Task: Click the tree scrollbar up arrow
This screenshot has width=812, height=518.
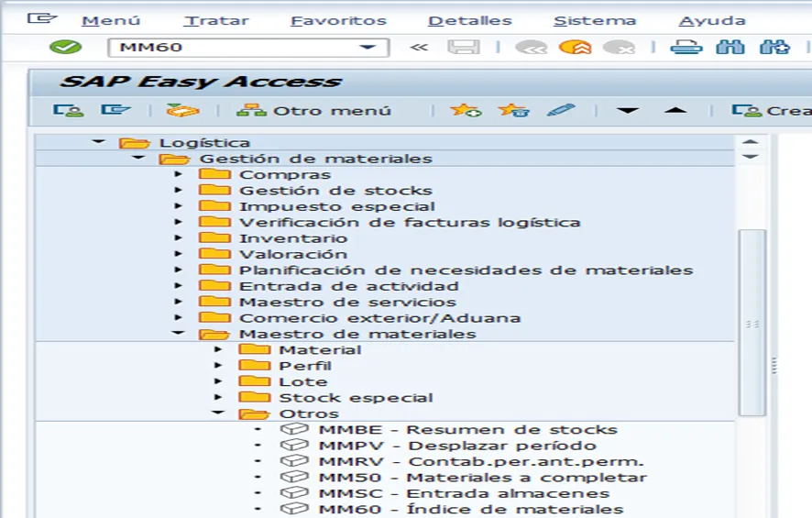Action: (750, 141)
